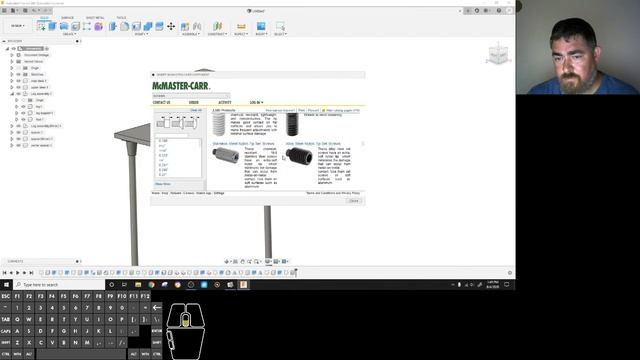
Task: Open the Data Panel grid icon
Action: coord(4,11)
